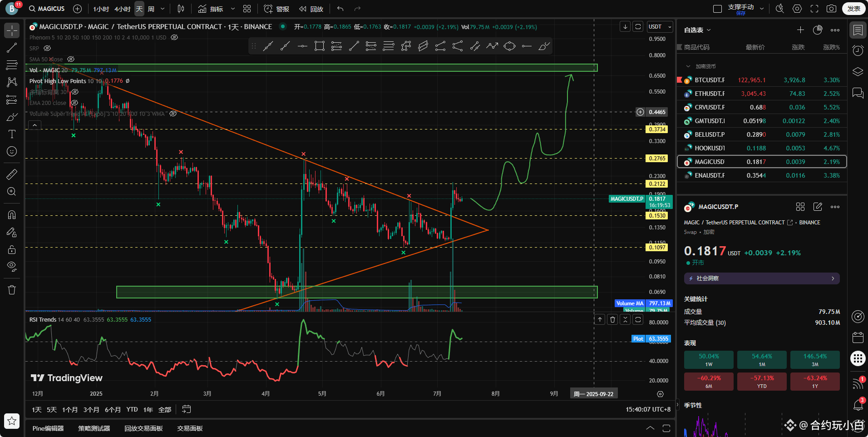Click the add symbol compare button
Image resolution: width=868 pixels, height=437 pixels.
tap(78, 9)
